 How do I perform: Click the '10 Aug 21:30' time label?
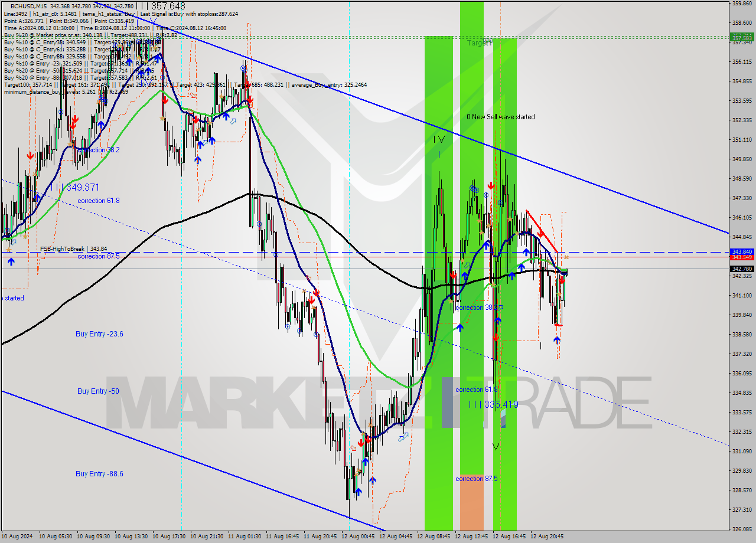coord(208,537)
